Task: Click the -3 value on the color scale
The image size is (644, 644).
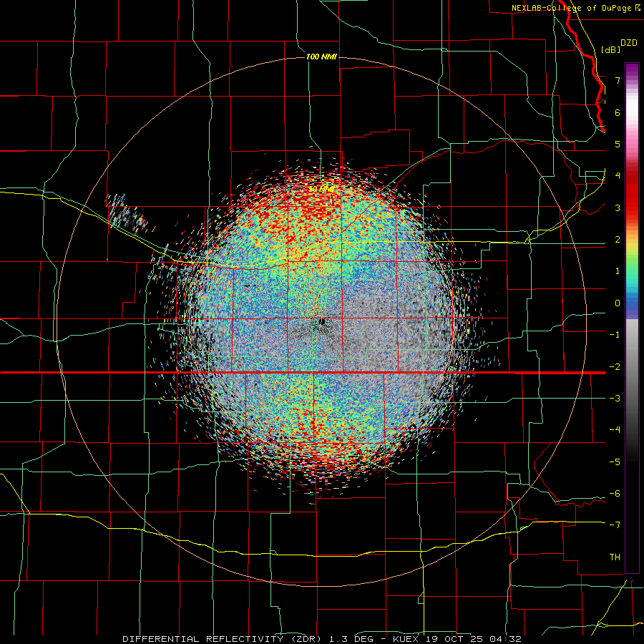Action: point(615,399)
